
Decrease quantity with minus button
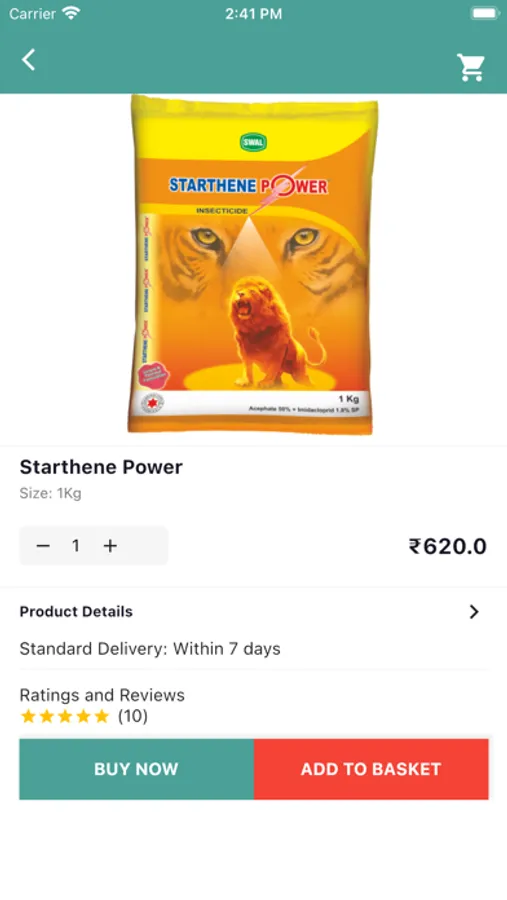pyautogui.click(x=43, y=546)
